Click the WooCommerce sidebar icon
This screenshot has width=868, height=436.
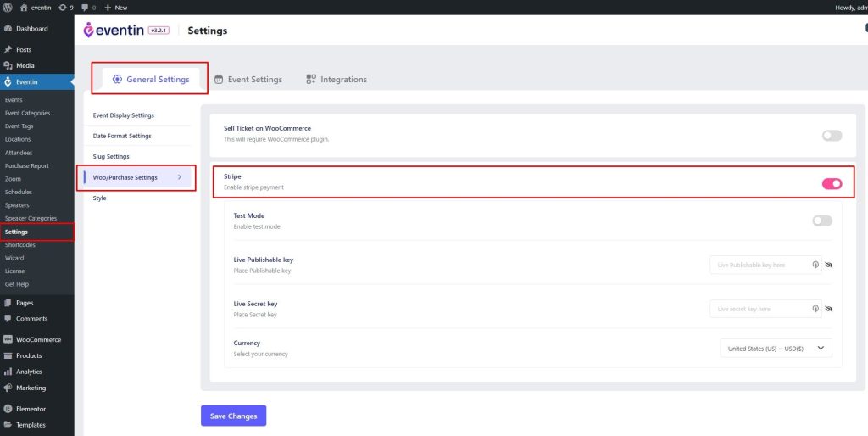click(x=8, y=339)
